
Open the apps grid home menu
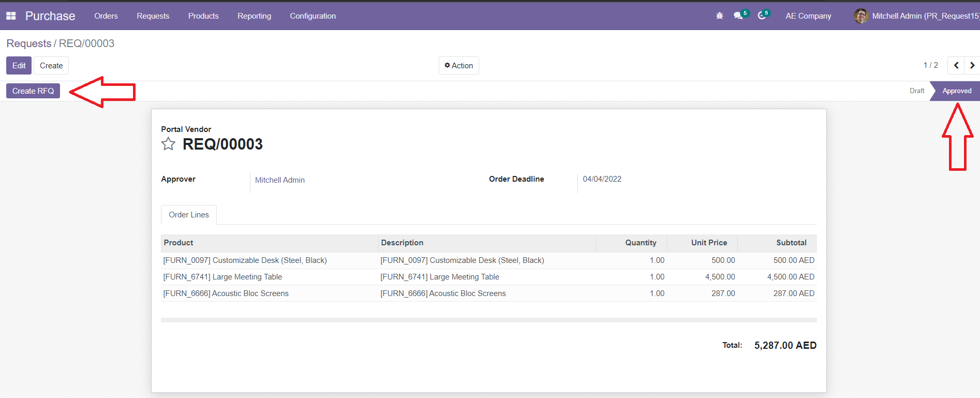(x=11, y=16)
